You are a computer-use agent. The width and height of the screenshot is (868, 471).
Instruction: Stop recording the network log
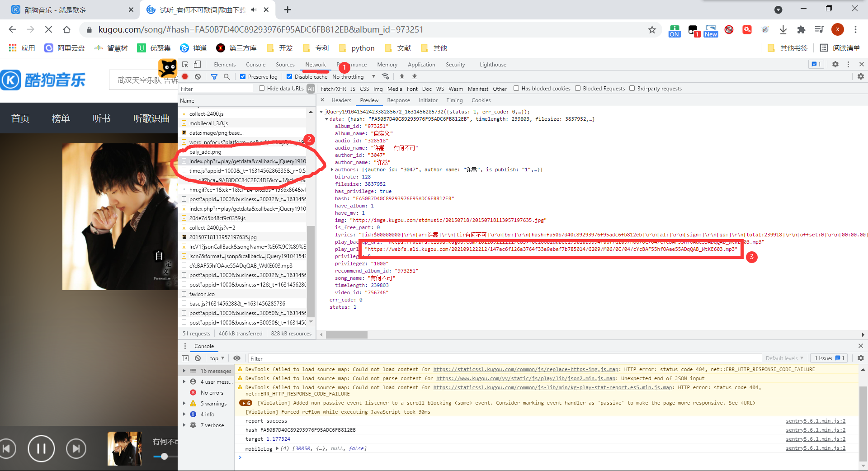pyautogui.click(x=185, y=77)
